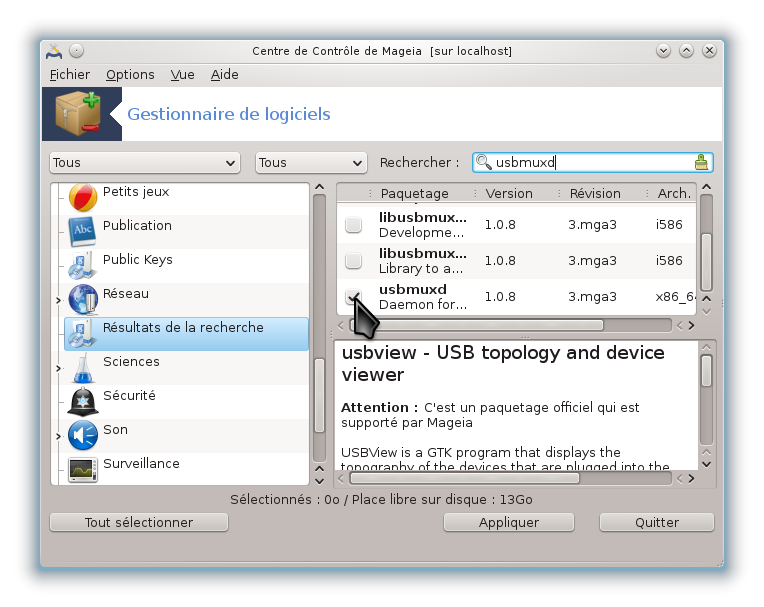Tick checkbox for libusbmux Library package
Image resolution: width=764 pixels, height=607 pixels.
(x=353, y=261)
